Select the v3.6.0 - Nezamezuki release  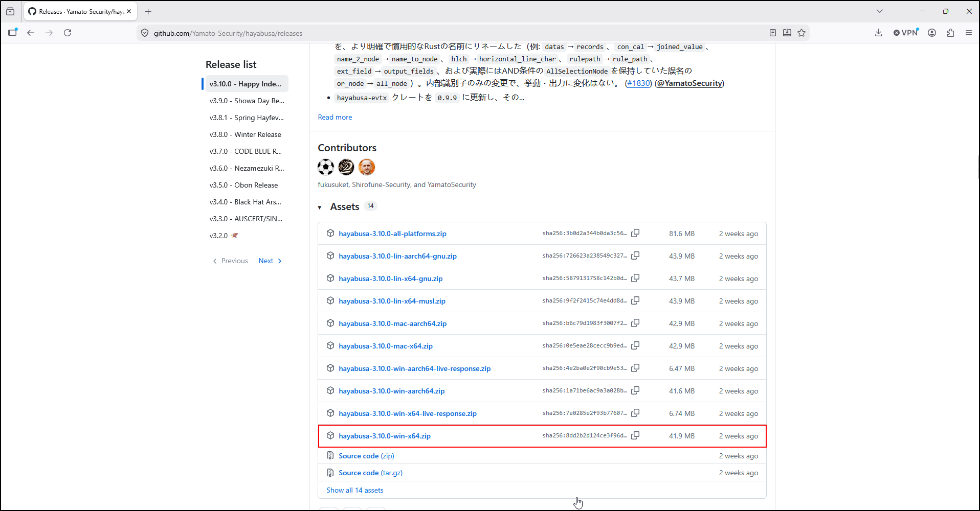pos(247,168)
